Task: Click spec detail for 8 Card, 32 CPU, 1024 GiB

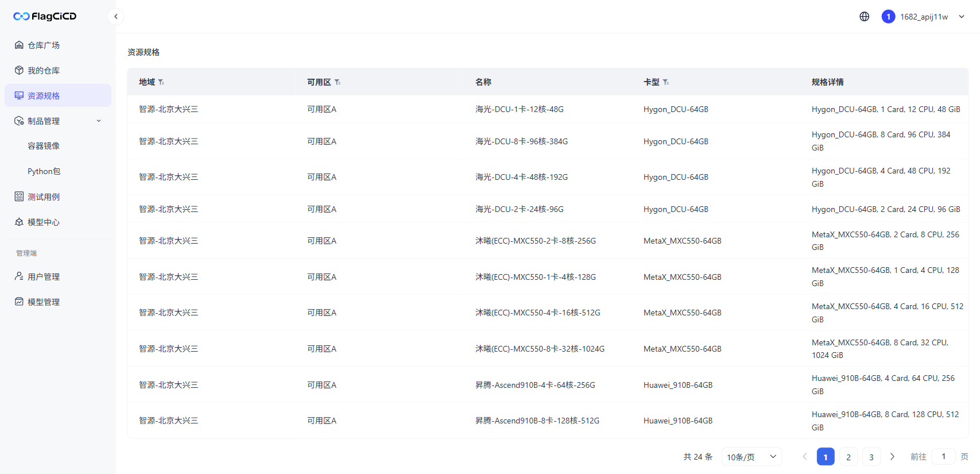Action: [x=880, y=349]
